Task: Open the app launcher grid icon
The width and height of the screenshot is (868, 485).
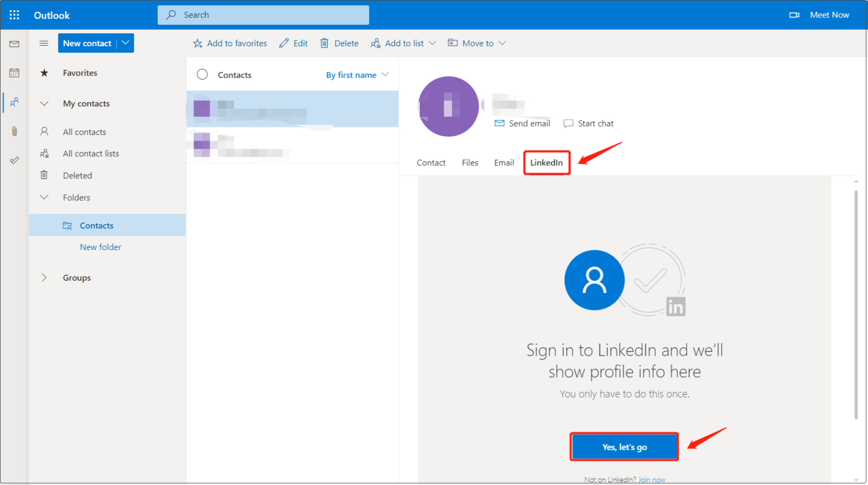Action: 15,15
